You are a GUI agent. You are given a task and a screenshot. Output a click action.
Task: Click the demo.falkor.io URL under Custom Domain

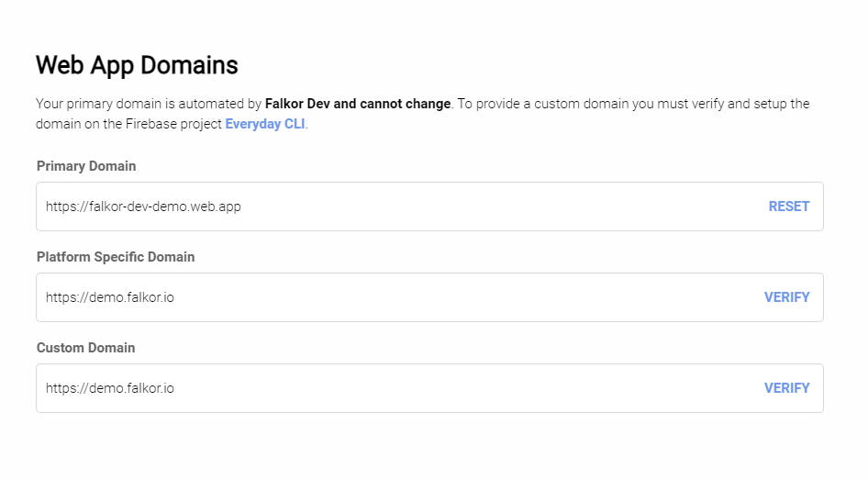coord(110,388)
